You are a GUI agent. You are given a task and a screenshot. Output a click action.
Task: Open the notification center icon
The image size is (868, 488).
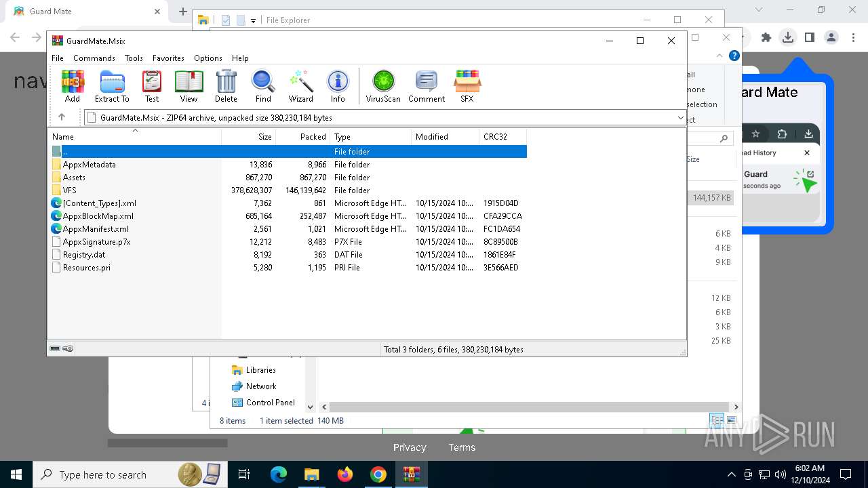[846, 474]
